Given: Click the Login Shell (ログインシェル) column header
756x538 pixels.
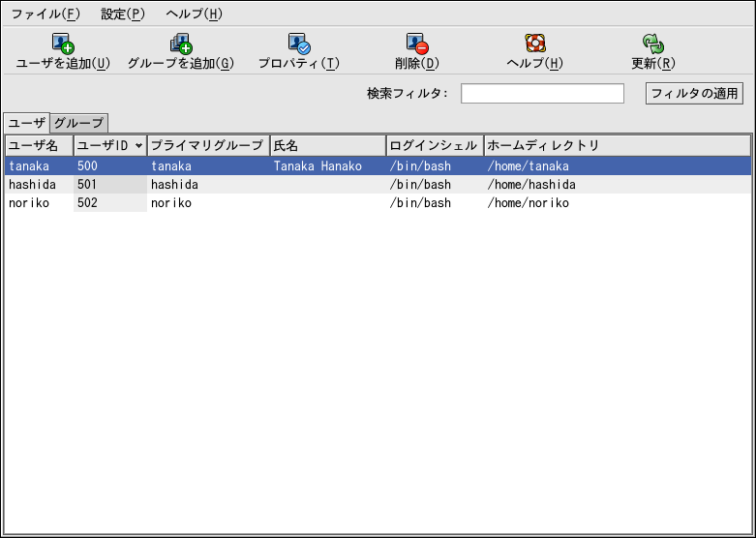Looking at the screenshot, I should pos(434,145).
